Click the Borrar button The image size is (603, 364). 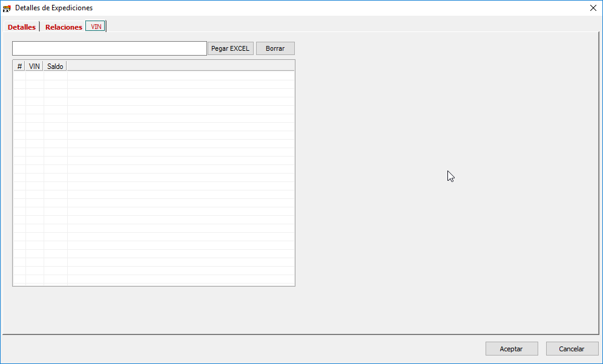click(275, 48)
